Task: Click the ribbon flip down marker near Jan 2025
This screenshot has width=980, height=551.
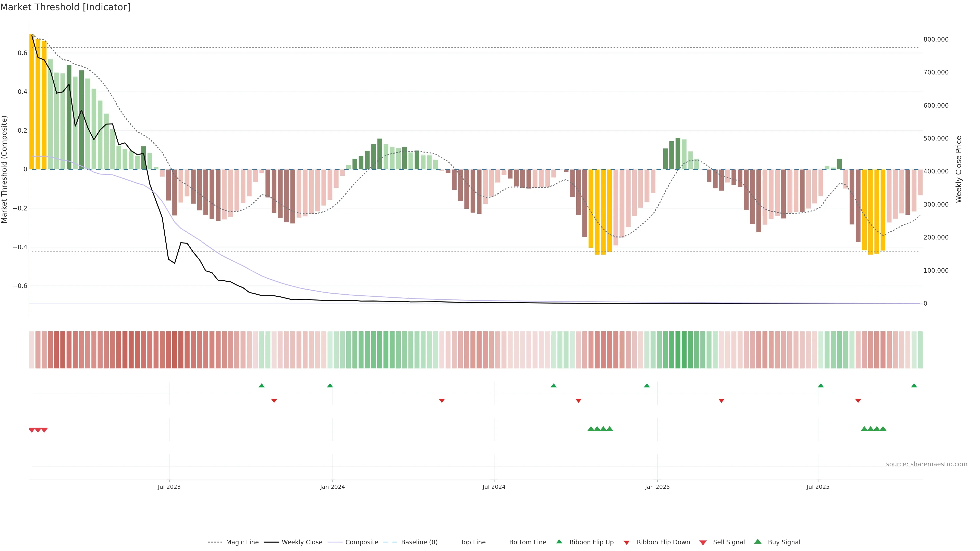Action: [721, 401]
